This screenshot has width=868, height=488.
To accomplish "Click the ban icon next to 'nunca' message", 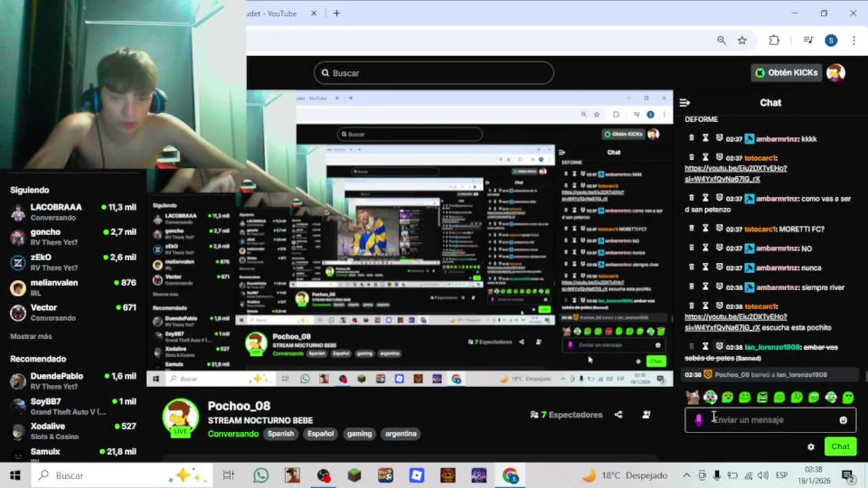I will [x=719, y=267].
